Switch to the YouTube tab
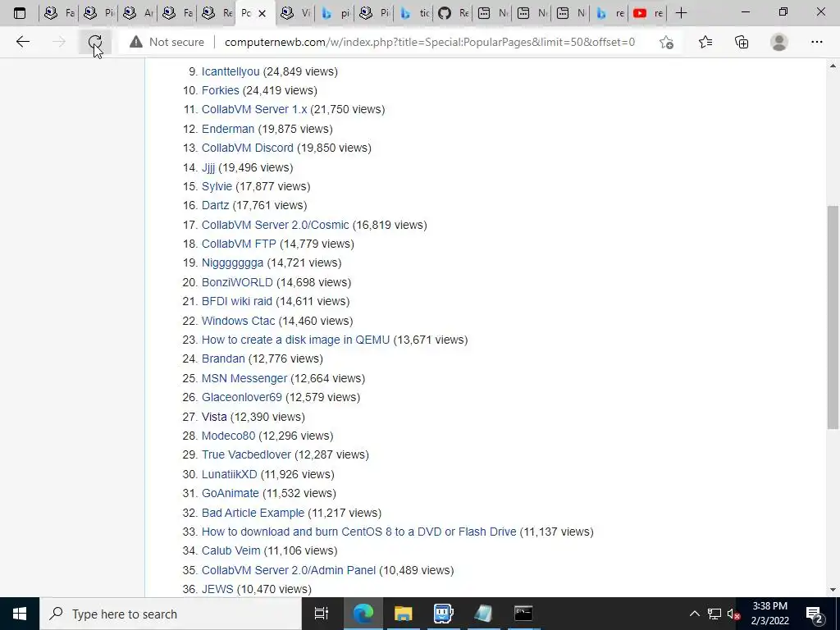 click(x=648, y=13)
